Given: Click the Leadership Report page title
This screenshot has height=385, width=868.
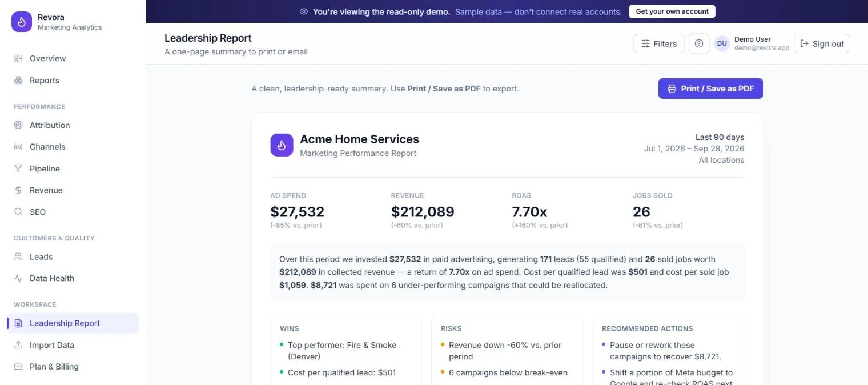Looking at the screenshot, I should pyautogui.click(x=208, y=38).
